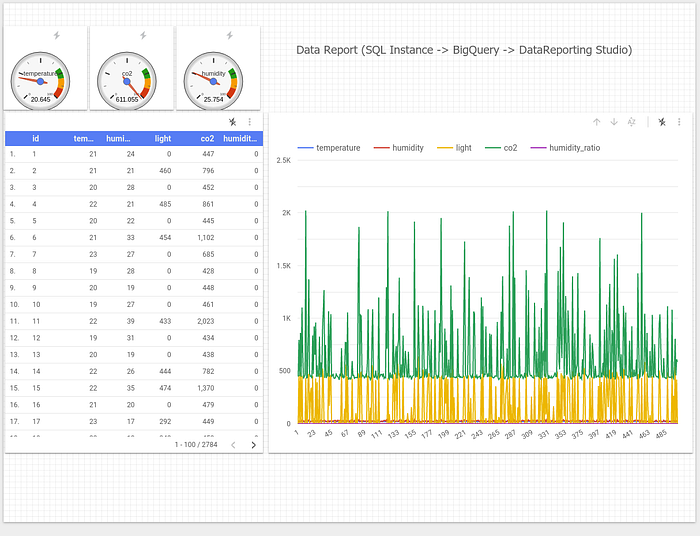This screenshot has height=536, width=700.
Task: Click the 1.5K y-axis label
Action: 283,266
